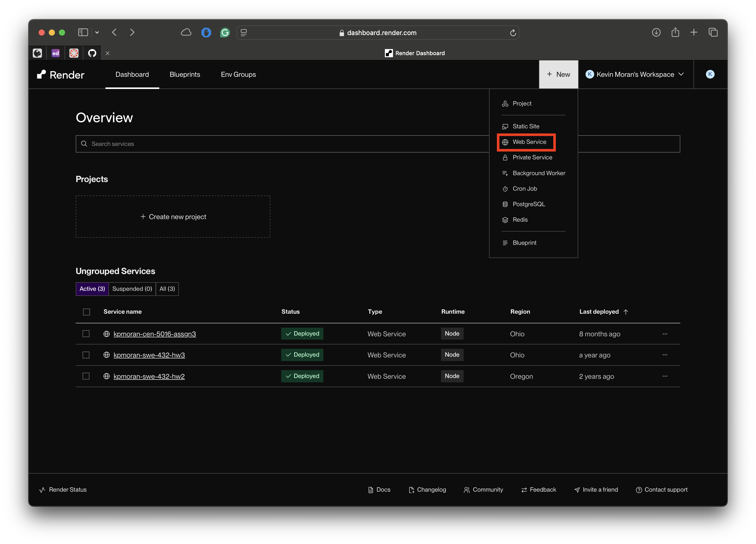Image resolution: width=756 pixels, height=544 pixels.
Task: Open the ellipsis menu for kpmoran-swe-432-hw2
Action: 665,376
